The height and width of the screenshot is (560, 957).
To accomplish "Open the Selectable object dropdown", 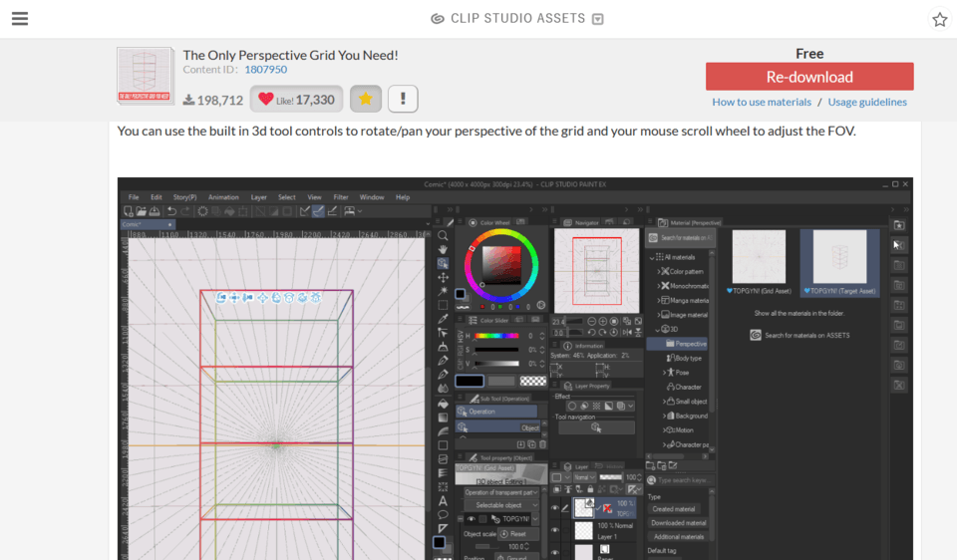I will pos(500,505).
